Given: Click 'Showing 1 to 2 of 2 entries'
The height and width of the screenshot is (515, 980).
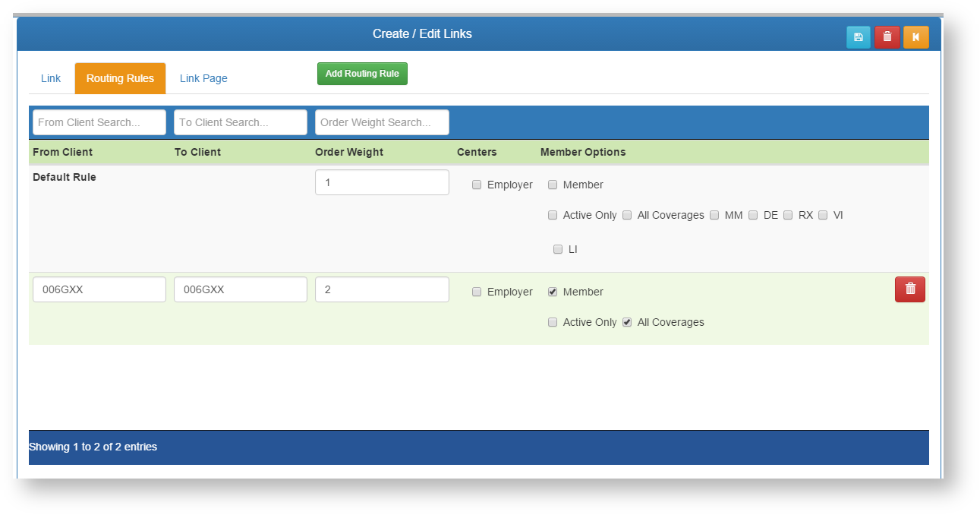Looking at the screenshot, I should pyautogui.click(x=93, y=447).
